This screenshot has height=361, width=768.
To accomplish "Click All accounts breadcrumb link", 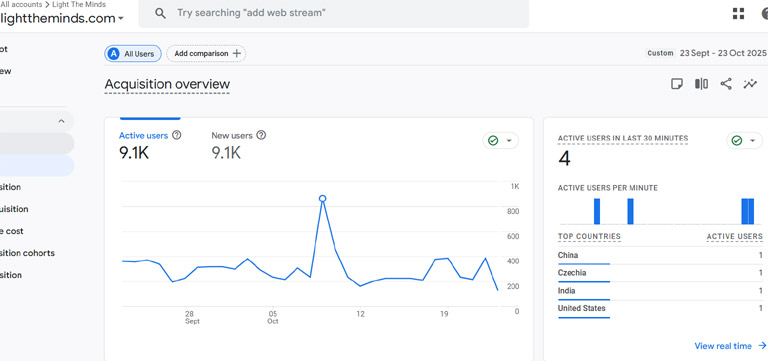I will coord(21,4).
